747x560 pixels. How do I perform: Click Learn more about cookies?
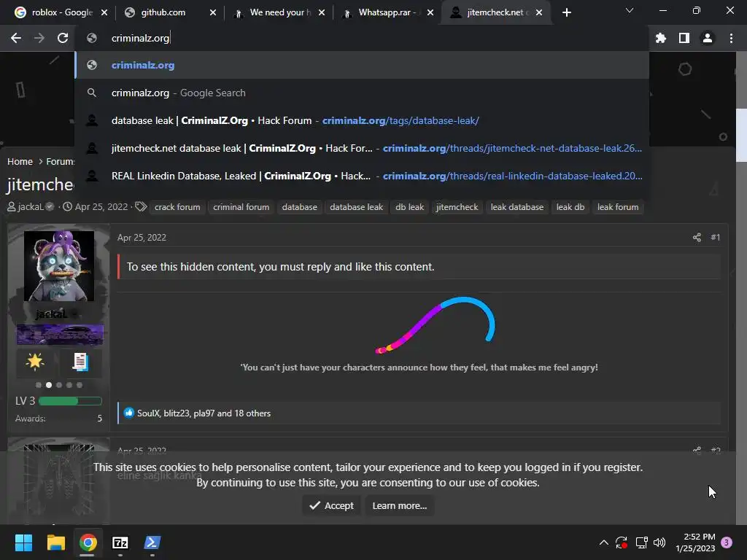coord(399,506)
